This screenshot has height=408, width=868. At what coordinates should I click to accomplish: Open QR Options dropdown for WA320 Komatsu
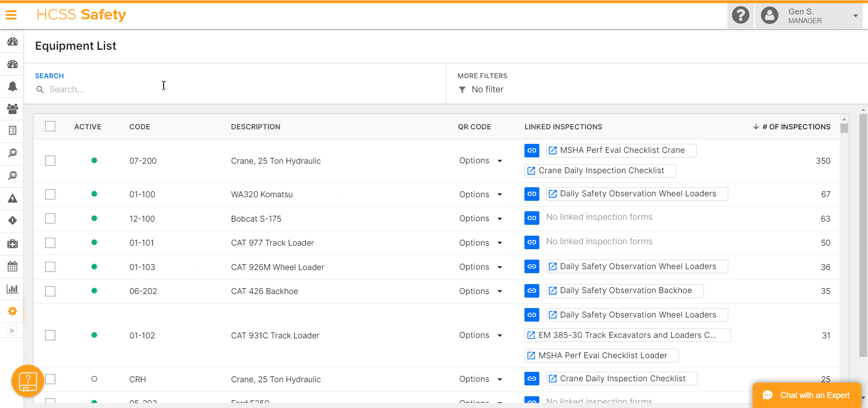click(x=481, y=195)
